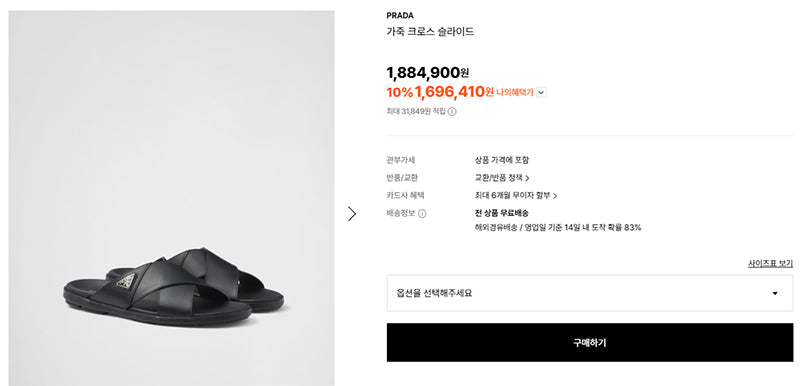The height and width of the screenshot is (386, 800).
Task: Select the 가죽 크로스 슬라이드 product title
Action: (x=430, y=32)
